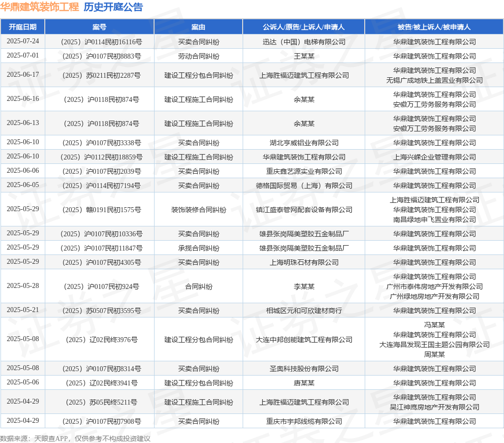504x443 pixels.
Task: Click the 公诉人/原告/上诉人/申请人 header
Action: 304,27
